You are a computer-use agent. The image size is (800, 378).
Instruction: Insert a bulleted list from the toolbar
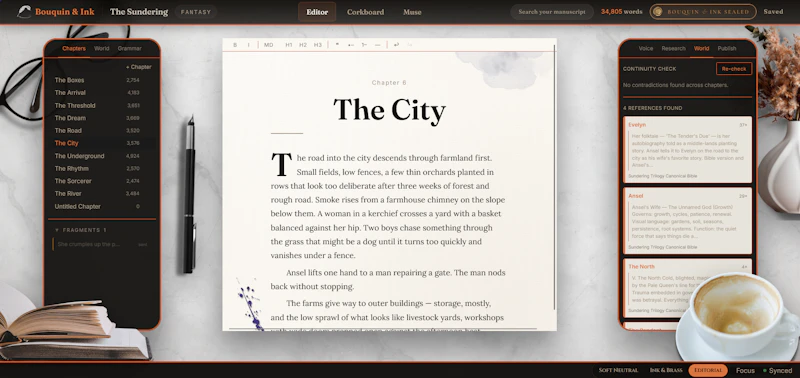tap(351, 45)
